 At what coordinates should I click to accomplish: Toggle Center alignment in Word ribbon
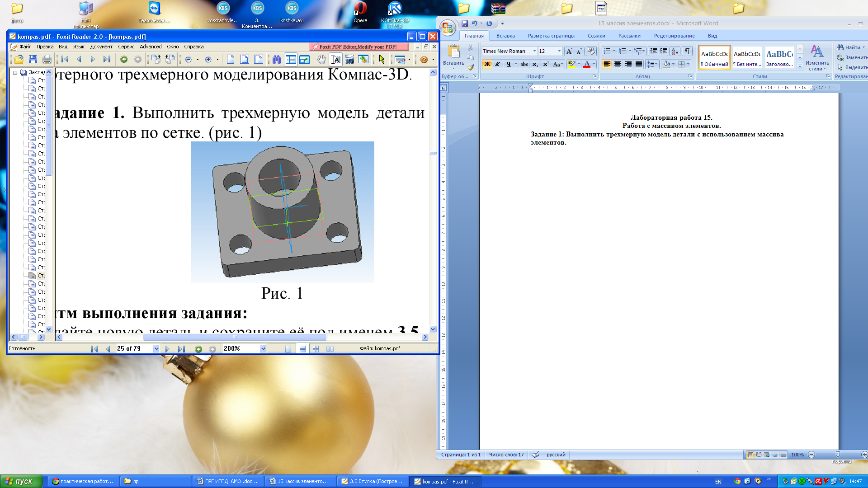pos(618,64)
